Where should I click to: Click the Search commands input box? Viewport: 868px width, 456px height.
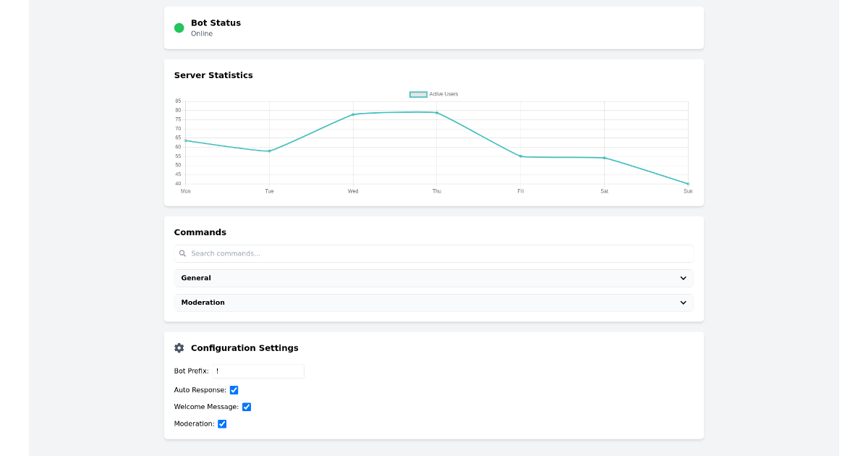point(434,253)
